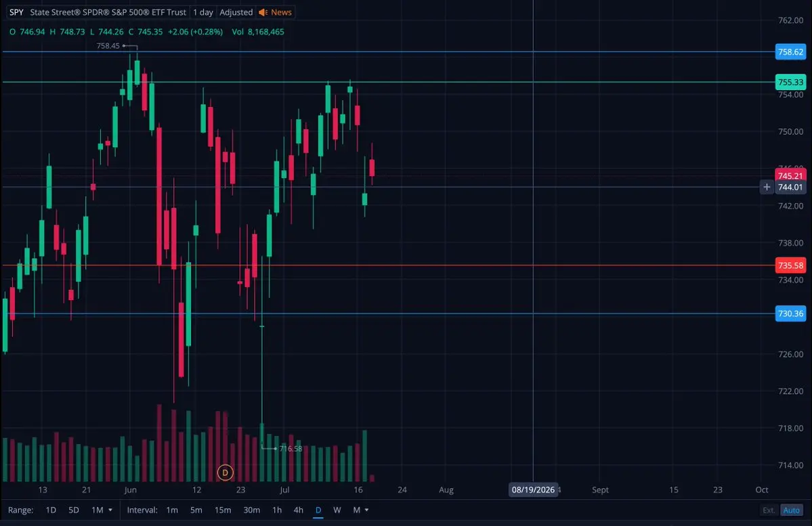Choose the 15m interval
The image size is (812, 526).
[223, 510]
